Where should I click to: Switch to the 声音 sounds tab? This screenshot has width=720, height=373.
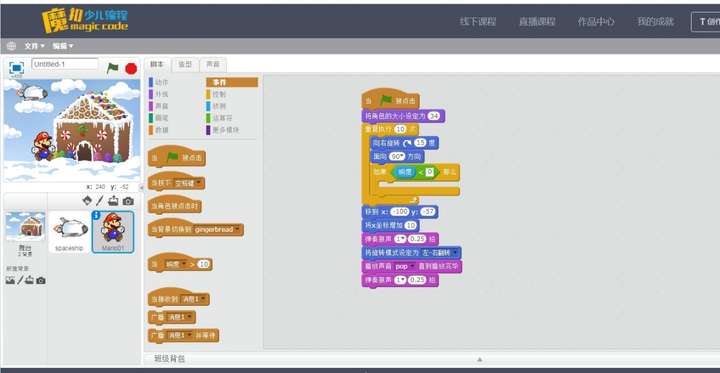click(x=213, y=65)
